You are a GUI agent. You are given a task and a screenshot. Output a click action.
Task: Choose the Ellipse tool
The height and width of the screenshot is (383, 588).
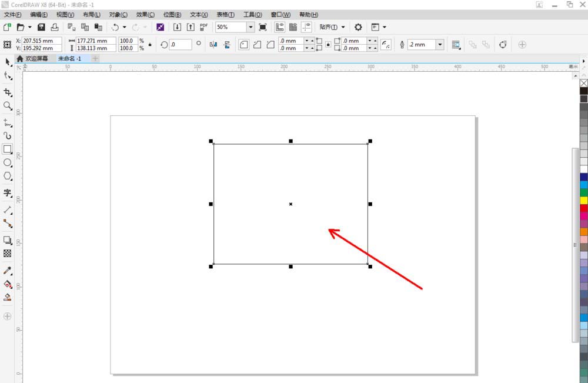[x=8, y=162]
